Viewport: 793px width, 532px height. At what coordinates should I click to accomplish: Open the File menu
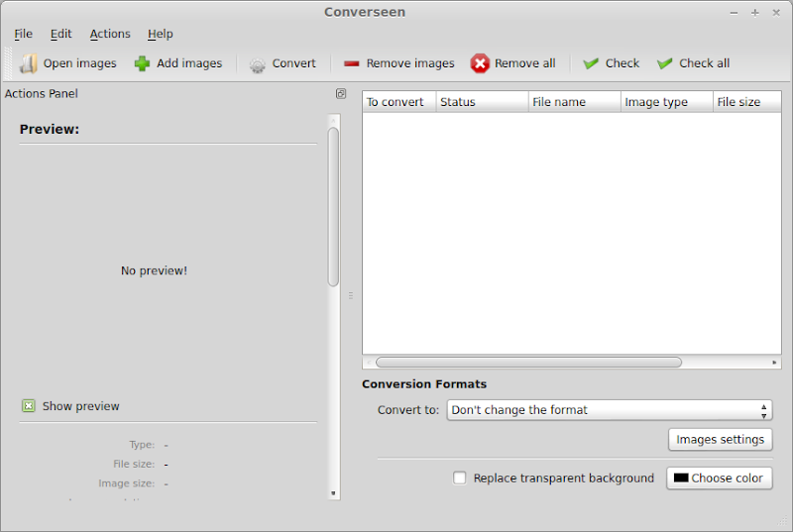click(23, 34)
